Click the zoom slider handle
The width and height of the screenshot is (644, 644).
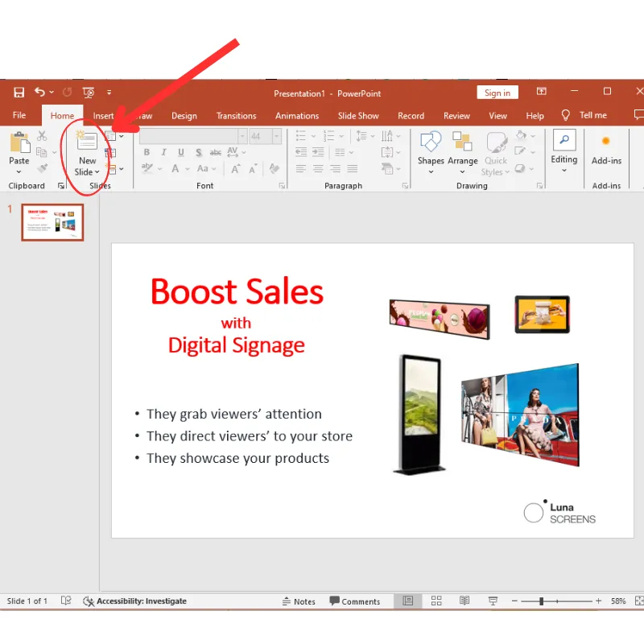click(x=542, y=601)
